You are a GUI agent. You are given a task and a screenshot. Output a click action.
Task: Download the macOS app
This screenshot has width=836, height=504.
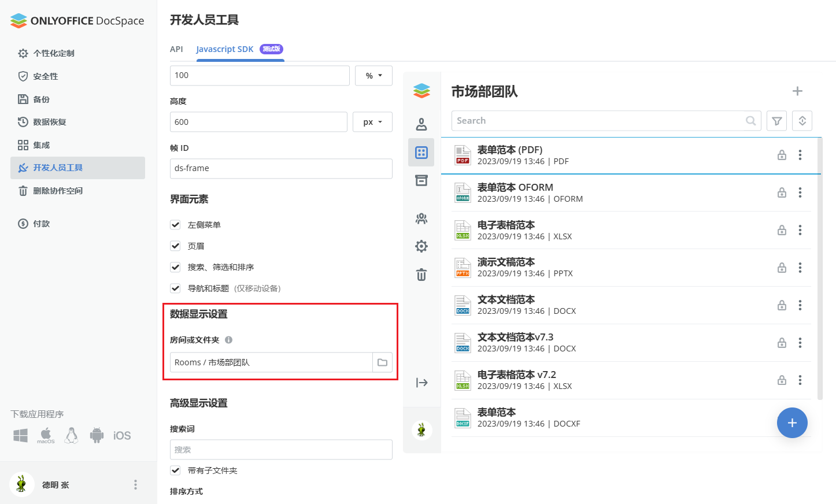click(46, 435)
